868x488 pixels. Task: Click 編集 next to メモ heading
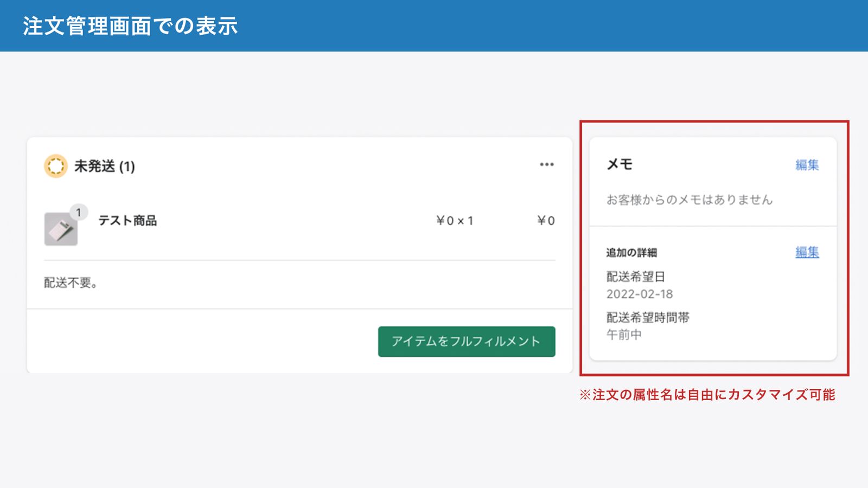pyautogui.click(x=807, y=165)
